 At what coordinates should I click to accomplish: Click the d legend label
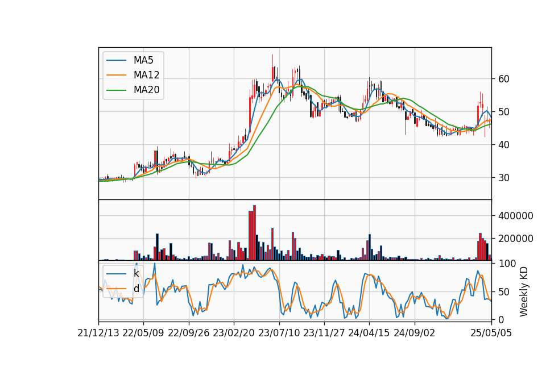pos(136,289)
